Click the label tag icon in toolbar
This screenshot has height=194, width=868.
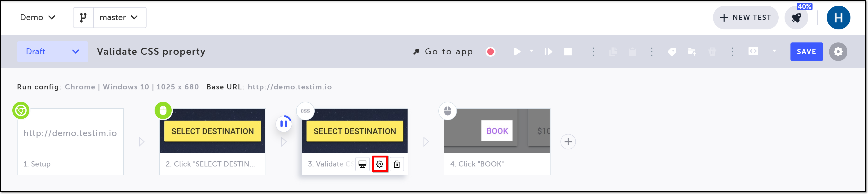(671, 51)
